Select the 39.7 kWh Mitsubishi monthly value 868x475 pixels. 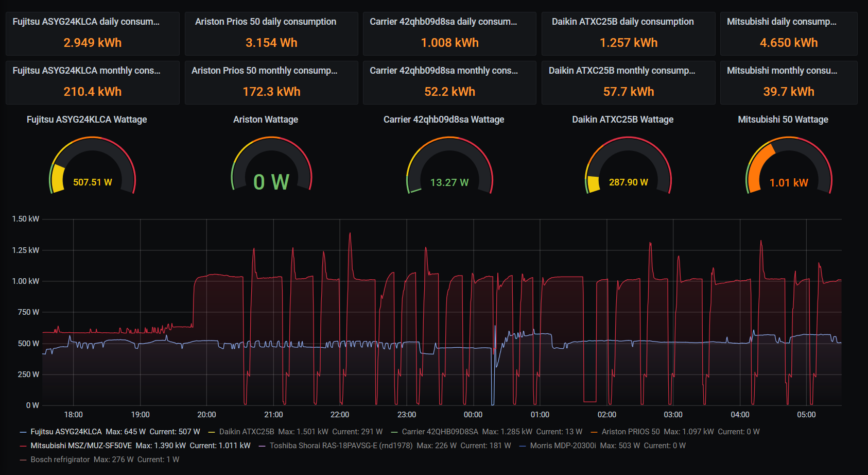789,92
